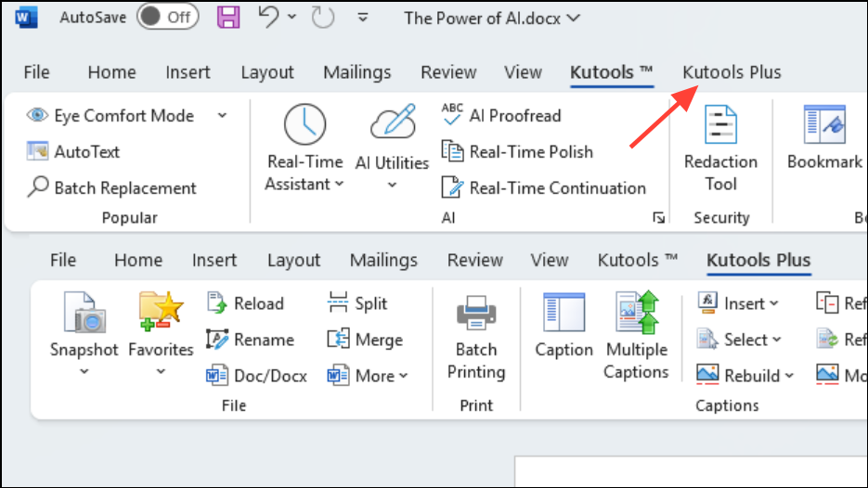This screenshot has height=488, width=868.
Task: Start Real-Time Continuation
Action: tap(544, 188)
